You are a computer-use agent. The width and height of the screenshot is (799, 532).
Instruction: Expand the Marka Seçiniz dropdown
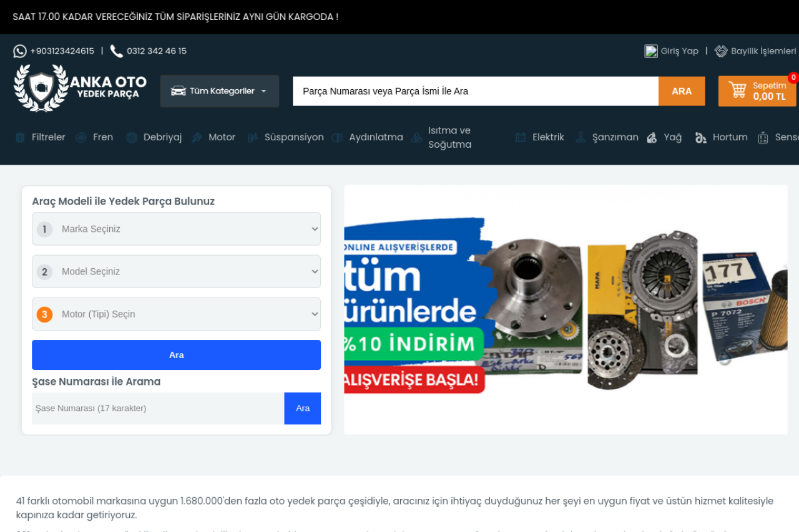(x=176, y=229)
